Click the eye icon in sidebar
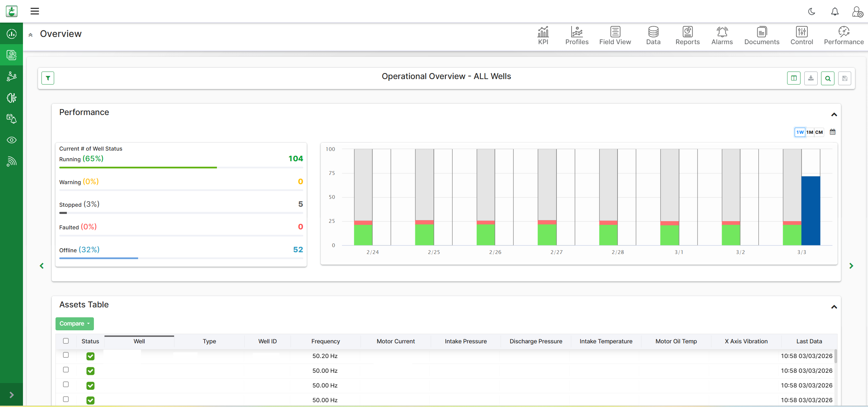 point(12,140)
